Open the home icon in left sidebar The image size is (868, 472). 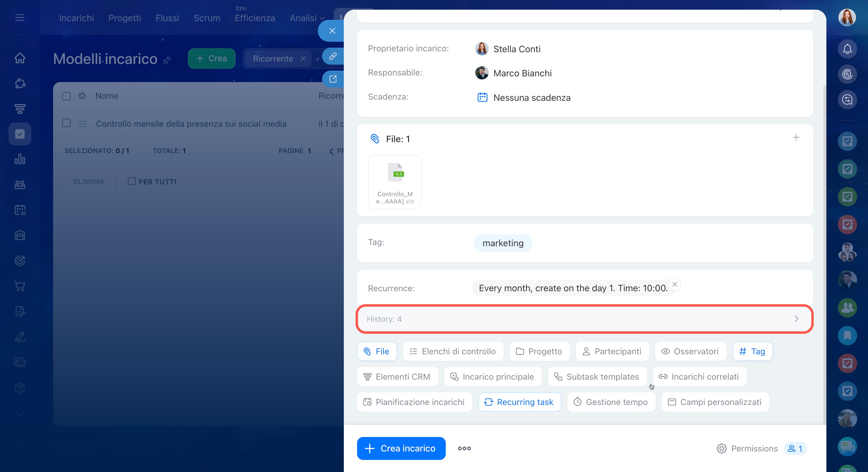20,58
